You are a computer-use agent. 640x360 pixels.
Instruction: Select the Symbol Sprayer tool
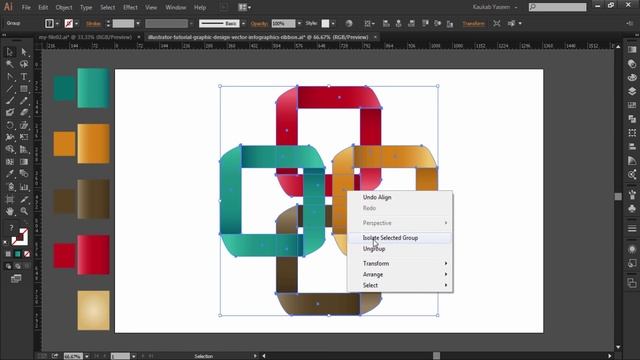click(x=10, y=187)
